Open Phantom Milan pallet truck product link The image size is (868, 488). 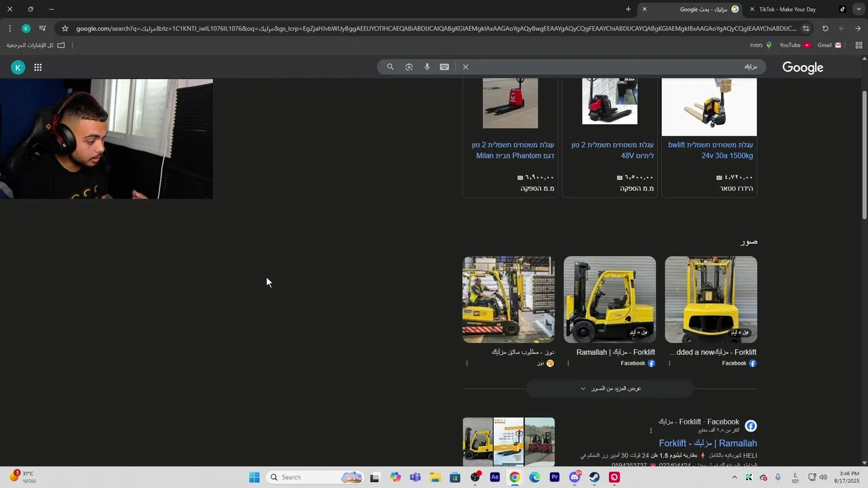(x=513, y=150)
